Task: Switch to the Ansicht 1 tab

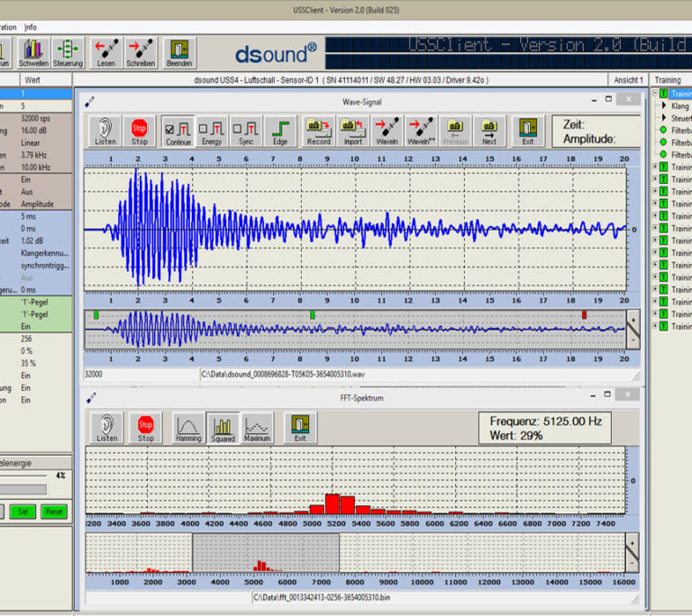Action: click(628, 80)
